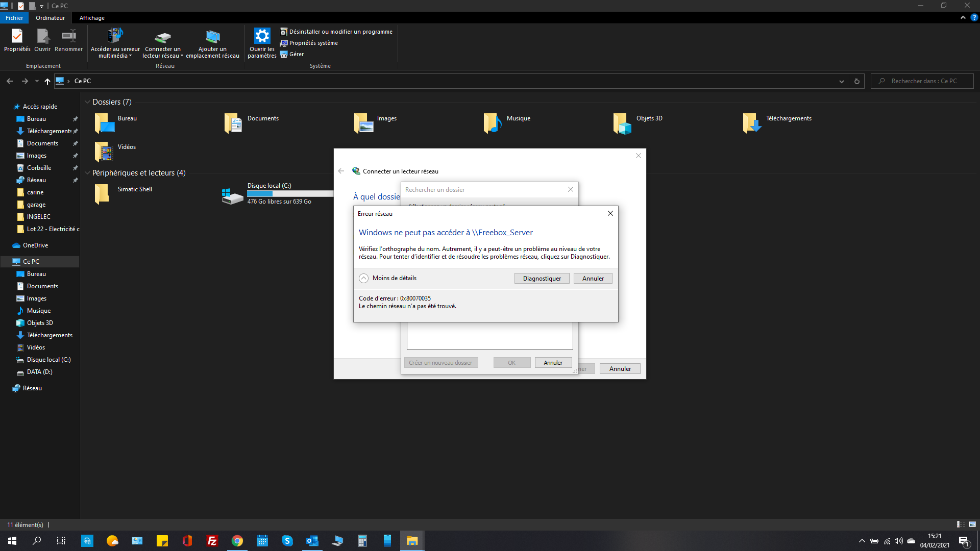This screenshot has width=980, height=551.
Task: Open the Fichier menu tab
Action: [x=14, y=18]
